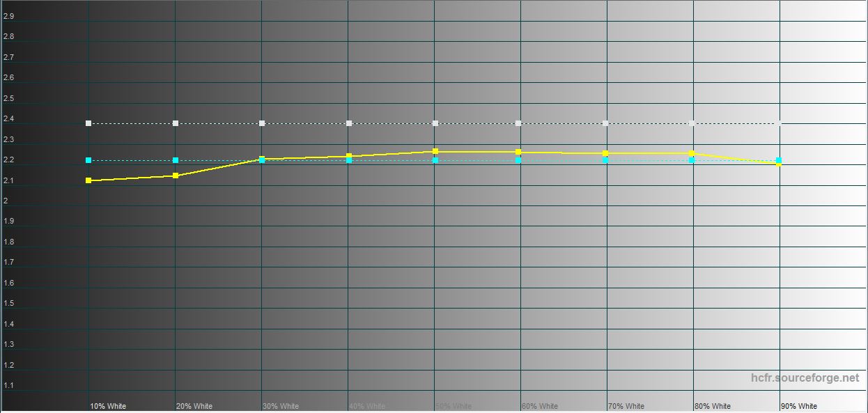Click the "10% White" axis label
The height and width of the screenshot is (413, 868).
click(x=108, y=406)
